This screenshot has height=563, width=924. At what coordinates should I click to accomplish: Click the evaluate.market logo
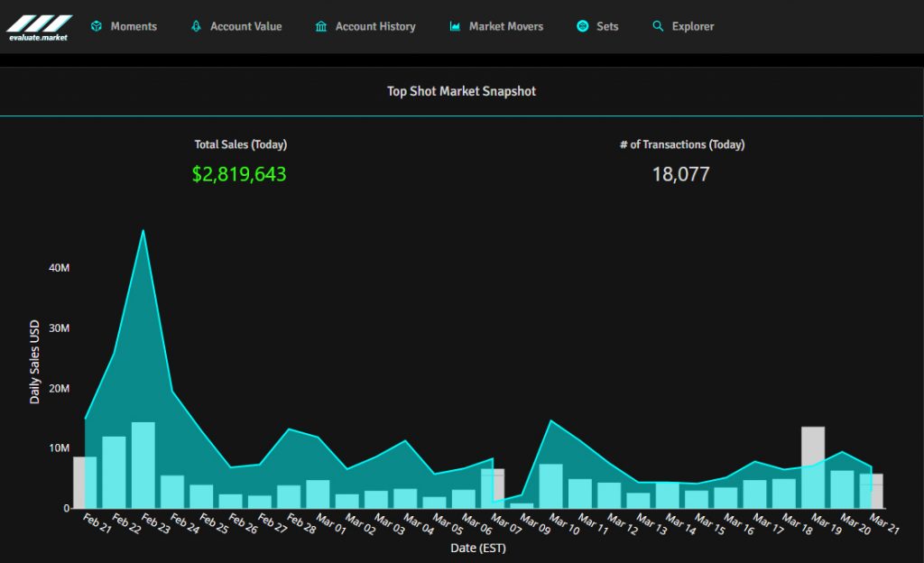[x=39, y=27]
